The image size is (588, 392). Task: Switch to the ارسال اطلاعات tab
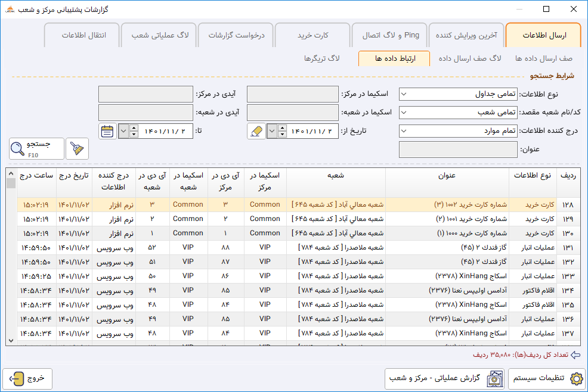tap(544, 35)
